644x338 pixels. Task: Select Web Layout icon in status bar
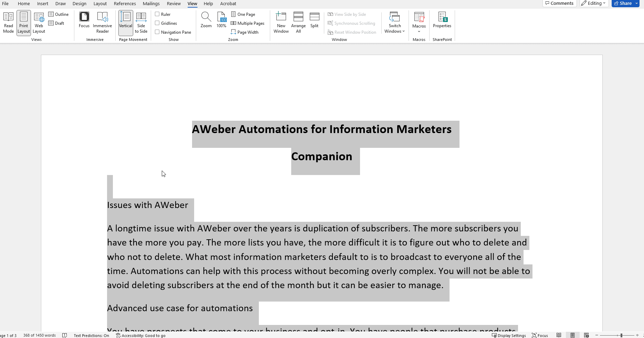point(587,335)
